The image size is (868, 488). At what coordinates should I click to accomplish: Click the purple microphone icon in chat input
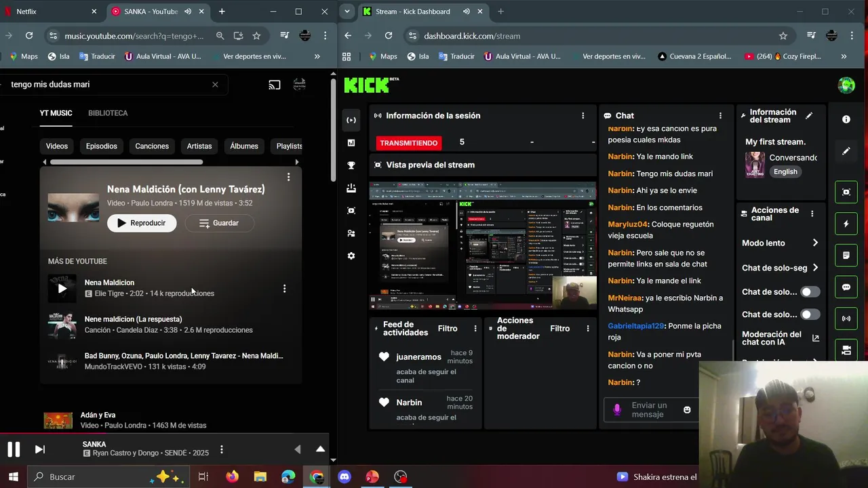click(617, 410)
